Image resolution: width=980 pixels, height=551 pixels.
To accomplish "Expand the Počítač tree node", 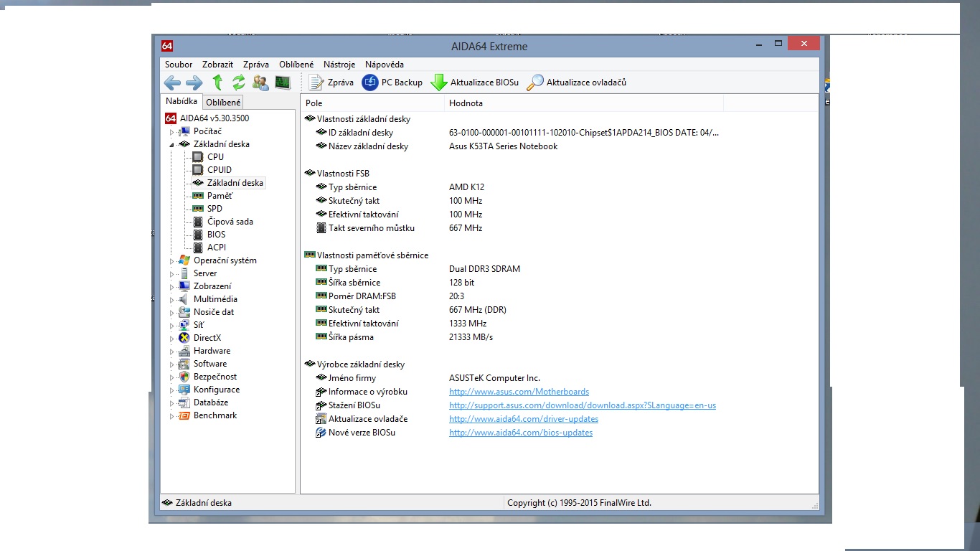I will point(172,132).
